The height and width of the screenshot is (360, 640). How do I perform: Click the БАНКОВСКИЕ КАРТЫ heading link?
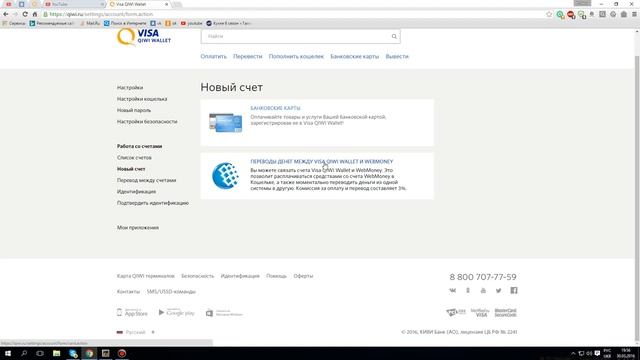[x=276, y=108]
